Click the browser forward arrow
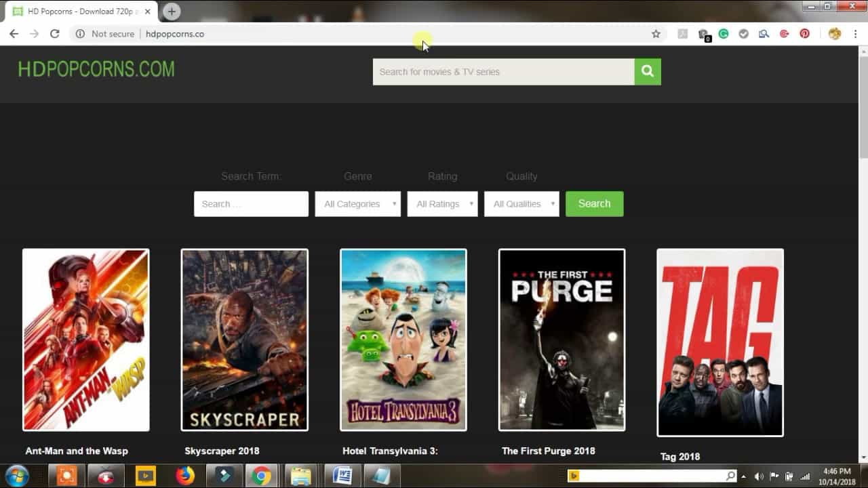868x488 pixels. 34,34
